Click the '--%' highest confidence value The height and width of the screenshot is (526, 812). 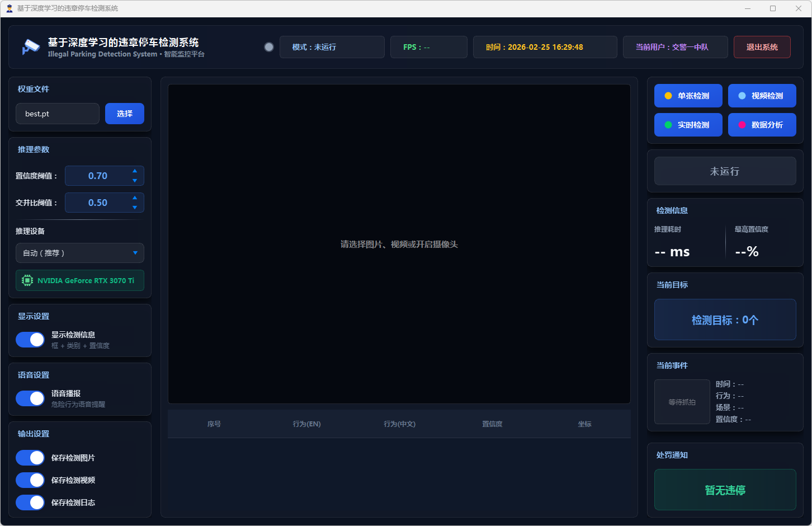coord(747,252)
